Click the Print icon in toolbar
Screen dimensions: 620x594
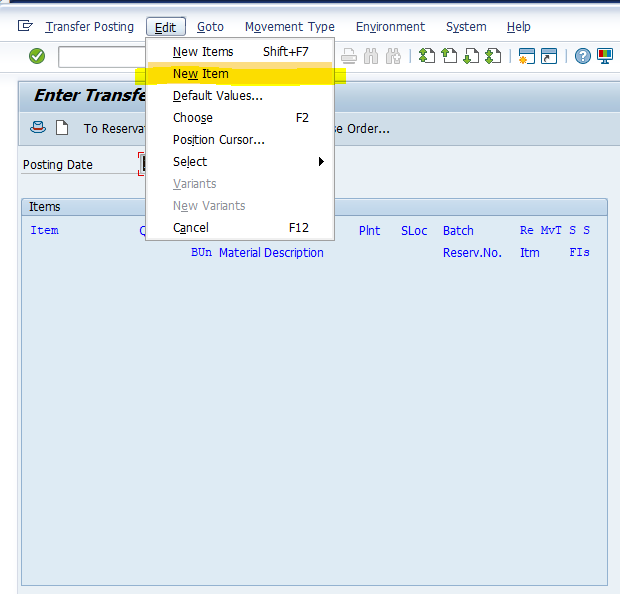[349, 56]
